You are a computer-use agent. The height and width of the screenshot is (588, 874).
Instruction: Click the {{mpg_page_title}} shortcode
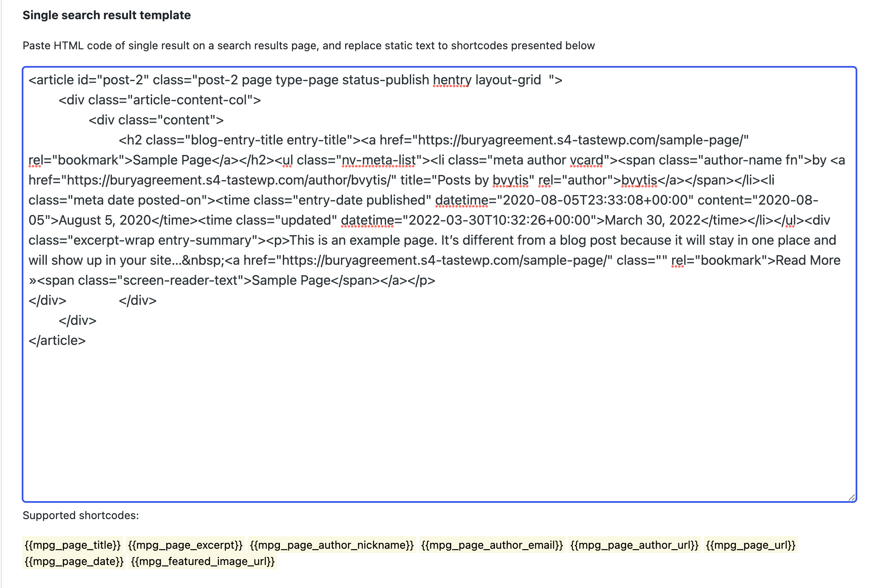73,545
